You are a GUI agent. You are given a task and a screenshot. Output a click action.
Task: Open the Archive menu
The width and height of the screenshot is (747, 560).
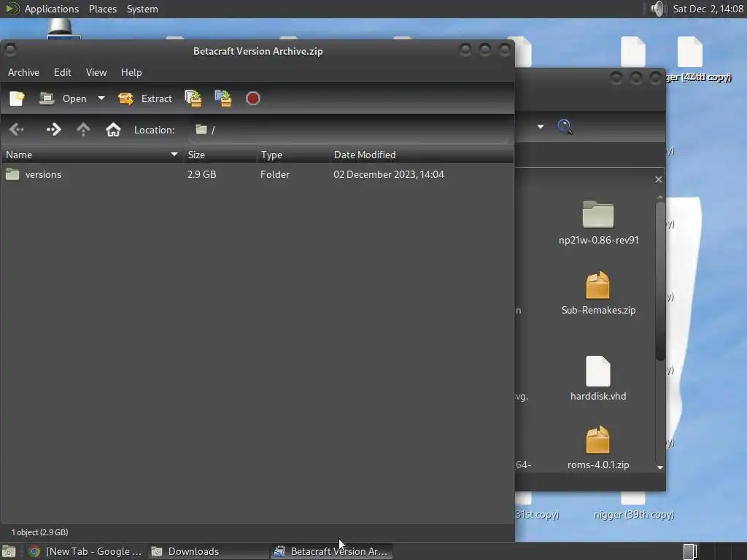tap(23, 72)
